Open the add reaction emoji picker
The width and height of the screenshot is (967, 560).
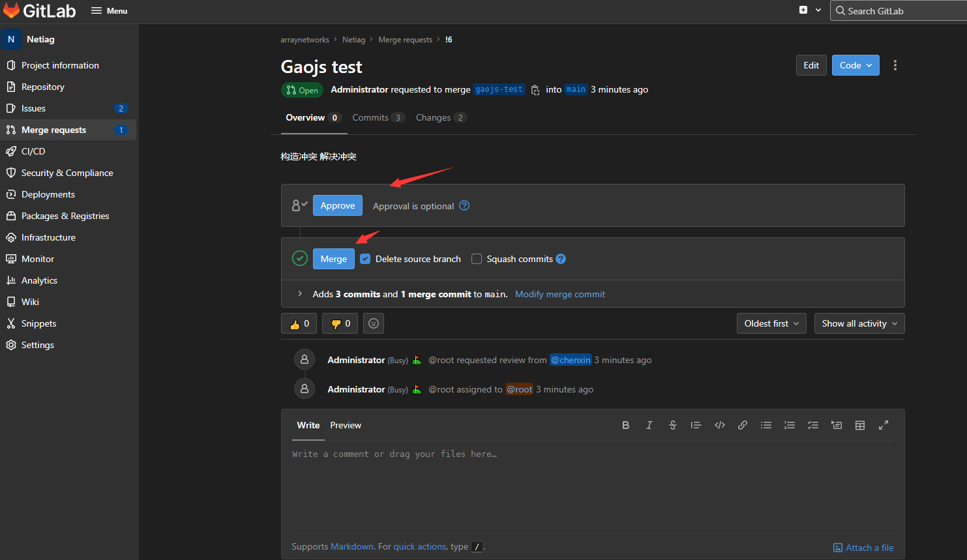point(374,323)
